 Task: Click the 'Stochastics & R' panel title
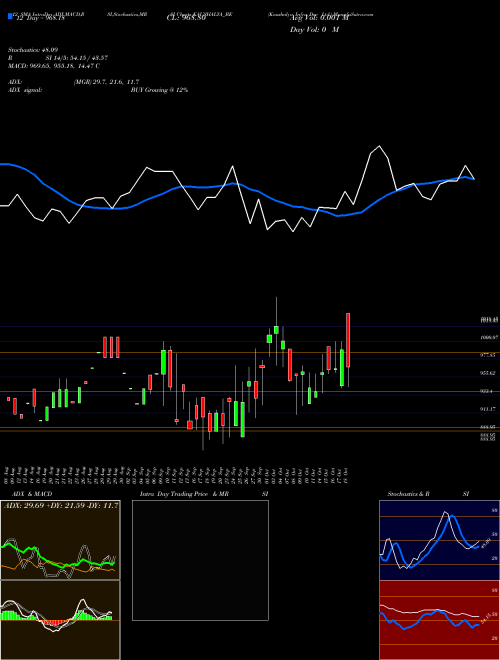[x=408, y=494]
